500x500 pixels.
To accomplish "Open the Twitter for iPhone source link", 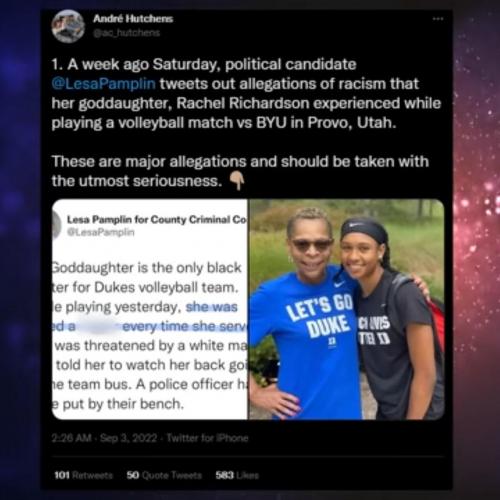I will (x=207, y=438).
